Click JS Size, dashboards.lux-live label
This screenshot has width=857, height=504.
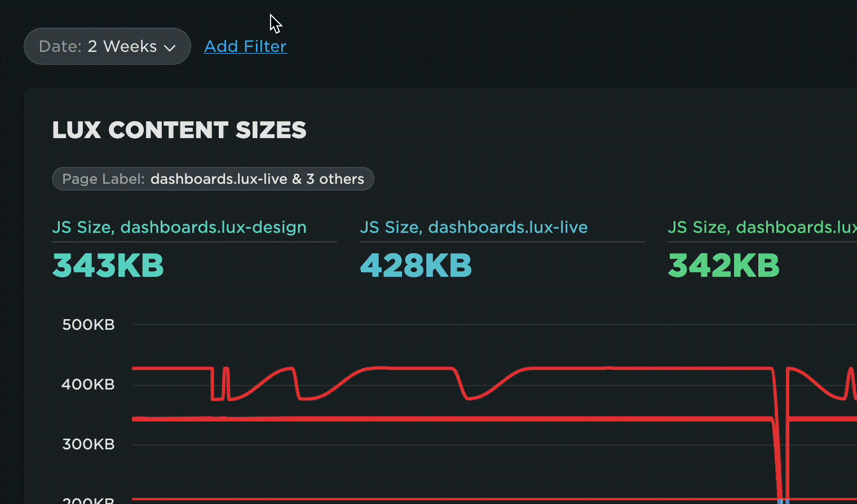(474, 227)
